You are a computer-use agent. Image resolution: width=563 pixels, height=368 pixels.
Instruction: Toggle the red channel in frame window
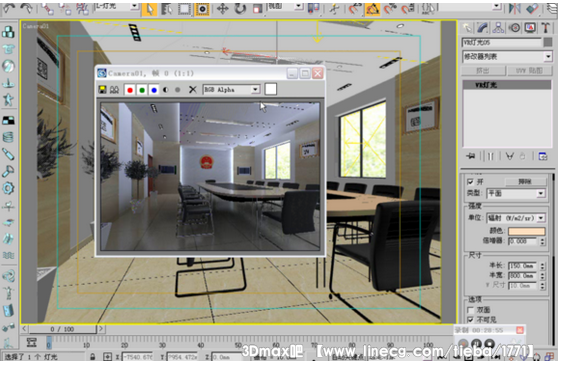pos(130,90)
